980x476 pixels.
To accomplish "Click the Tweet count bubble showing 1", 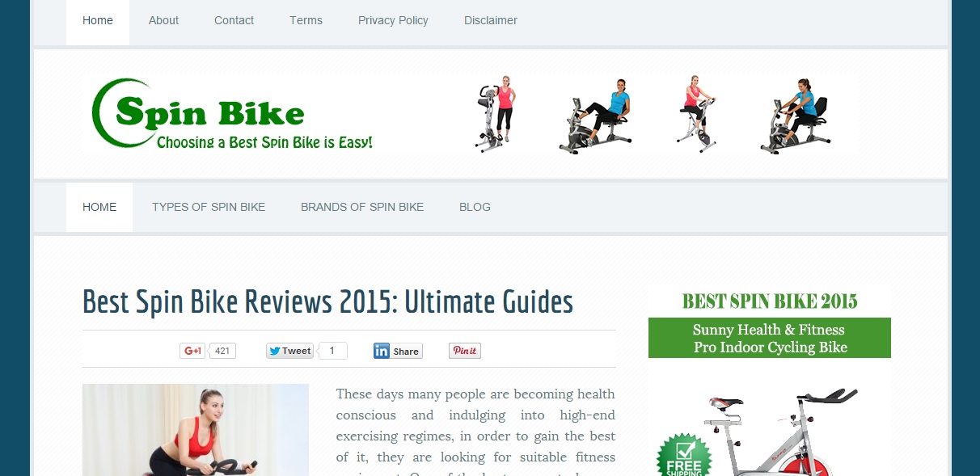I will click(332, 351).
